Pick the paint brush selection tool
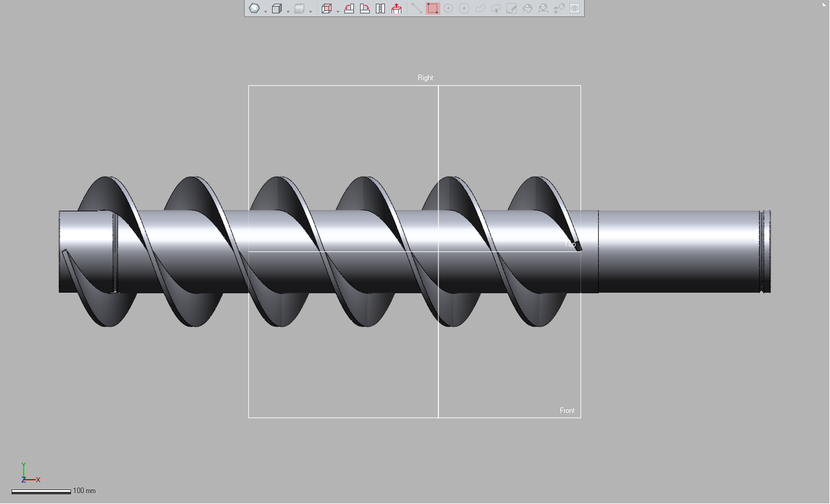Screen dimensions: 830x504 [x=511, y=9]
